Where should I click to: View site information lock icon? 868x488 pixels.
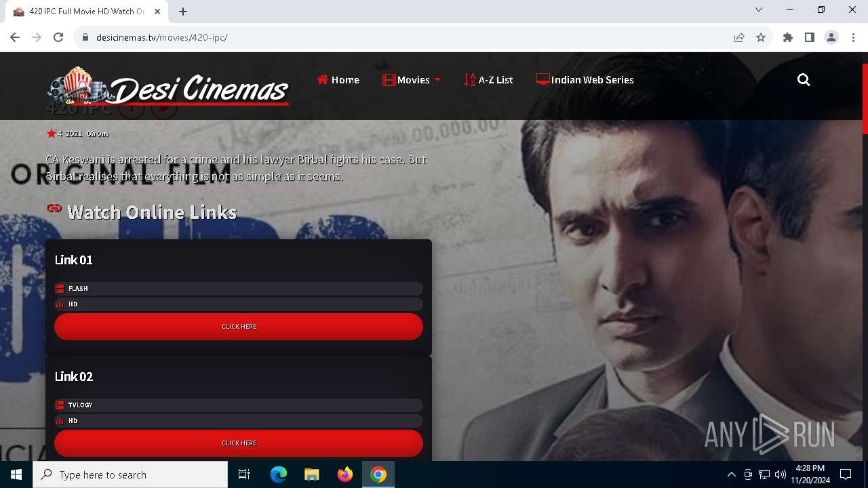(85, 37)
